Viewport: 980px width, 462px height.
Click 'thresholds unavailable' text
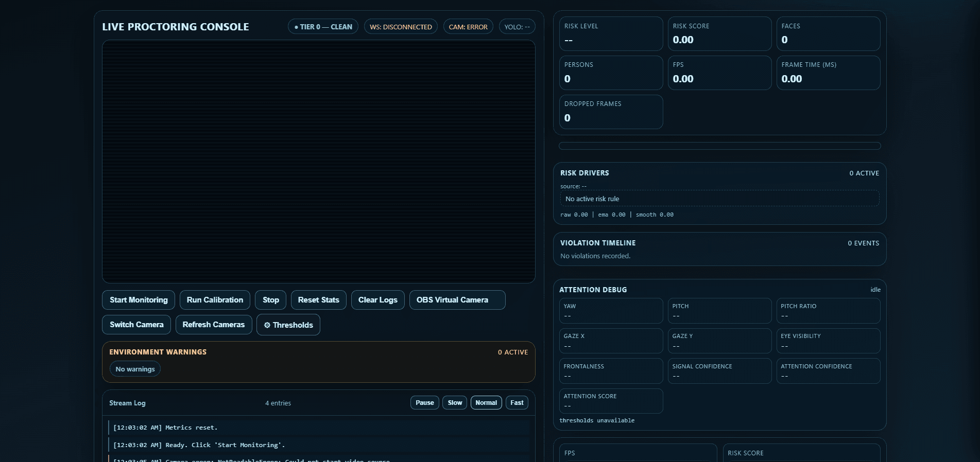(x=597, y=420)
